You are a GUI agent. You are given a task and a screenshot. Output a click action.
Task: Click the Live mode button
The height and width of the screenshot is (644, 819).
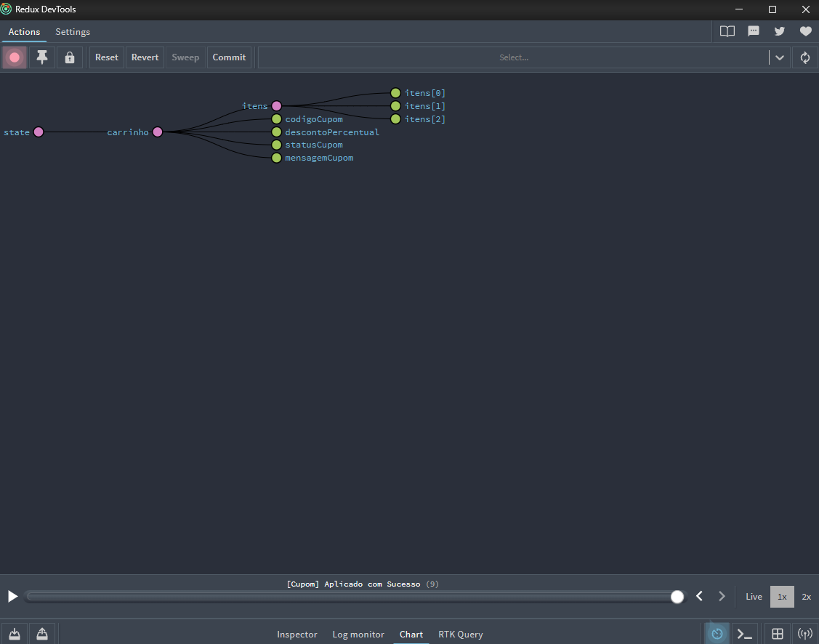tap(754, 597)
